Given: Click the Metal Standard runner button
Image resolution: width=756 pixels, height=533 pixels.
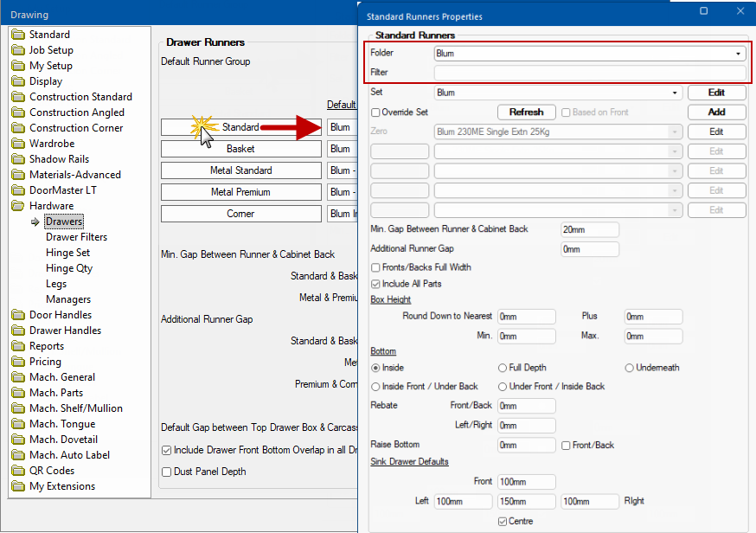Looking at the screenshot, I should pyautogui.click(x=241, y=170).
